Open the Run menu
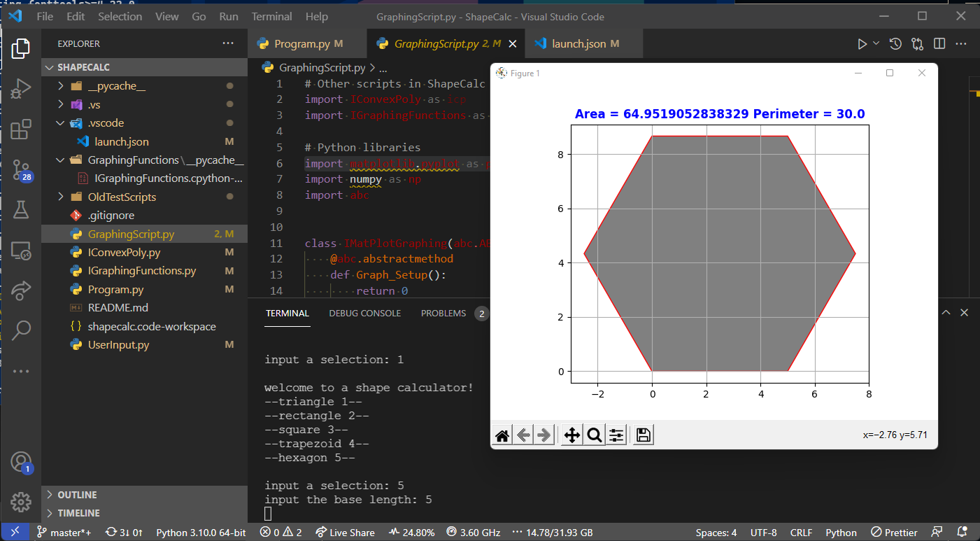 pyautogui.click(x=228, y=16)
